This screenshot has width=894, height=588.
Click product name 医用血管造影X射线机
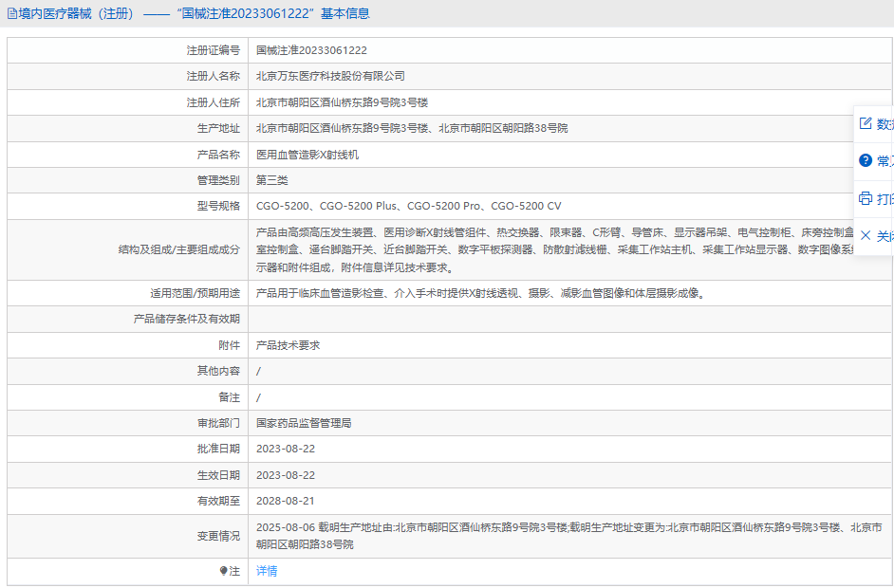pyautogui.click(x=307, y=154)
